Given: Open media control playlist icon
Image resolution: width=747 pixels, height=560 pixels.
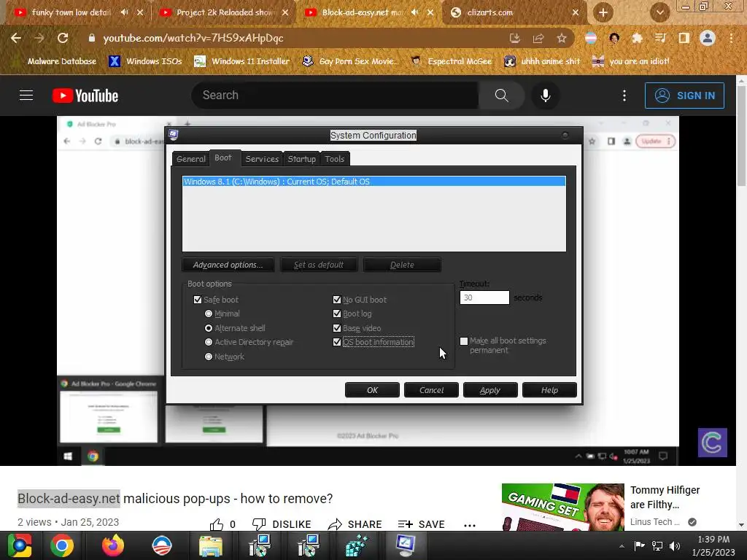Looking at the screenshot, I should (x=660, y=38).
